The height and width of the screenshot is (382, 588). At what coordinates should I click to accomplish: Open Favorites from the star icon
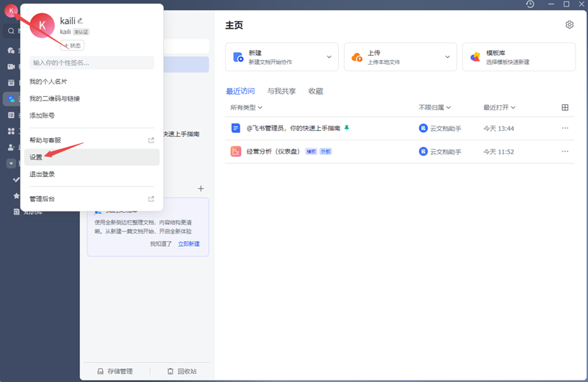tap(16, 195)
